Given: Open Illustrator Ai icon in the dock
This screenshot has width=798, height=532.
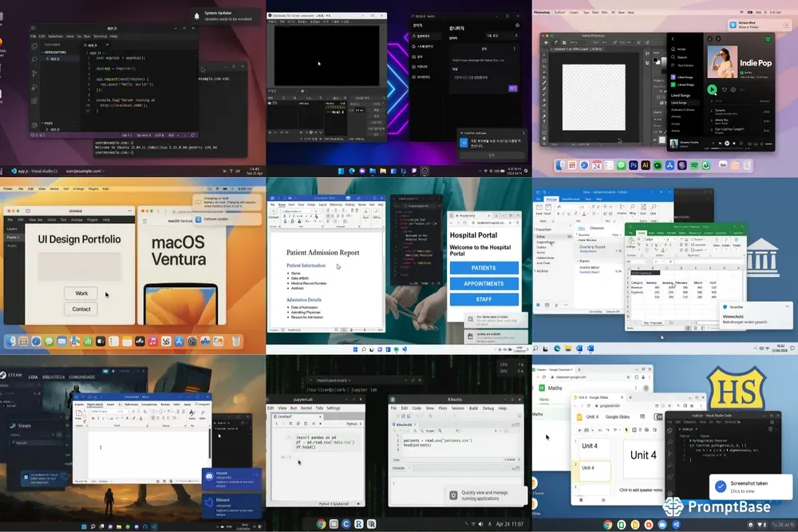Looking at the screenshot, I should [646, 165].
